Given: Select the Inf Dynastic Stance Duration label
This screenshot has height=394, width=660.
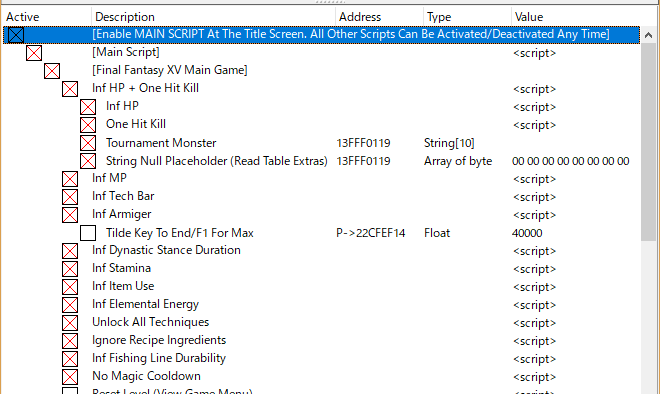Looking at the screenshot, I should 166,250.
